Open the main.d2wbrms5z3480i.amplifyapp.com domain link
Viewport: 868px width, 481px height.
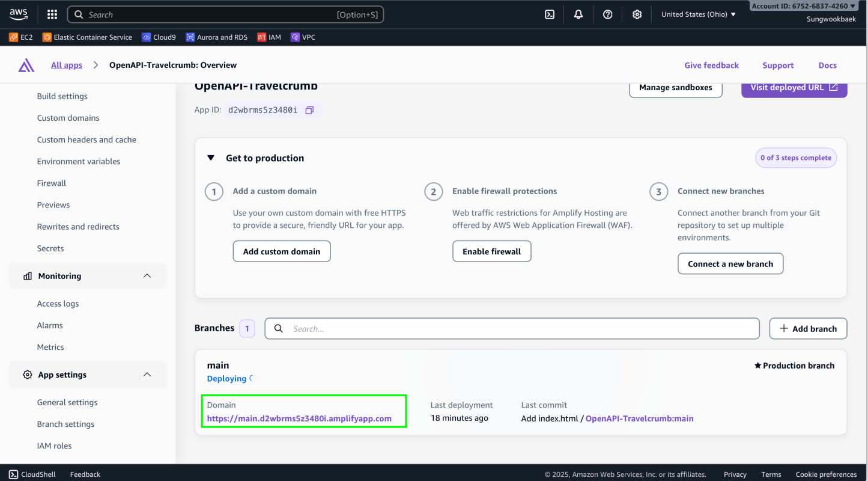(299, 418)
